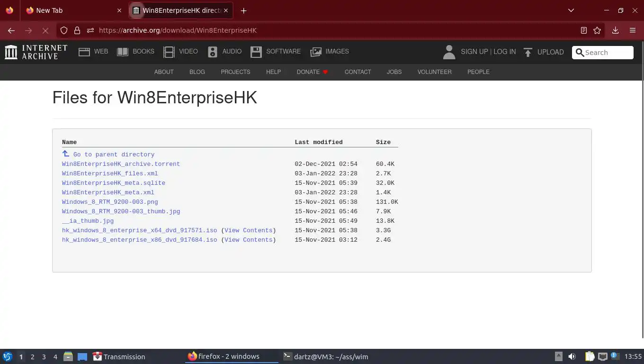Screen dimensions: 644x364
Task: Open the tracking protection shield icon
Action: tap(64, 30)
